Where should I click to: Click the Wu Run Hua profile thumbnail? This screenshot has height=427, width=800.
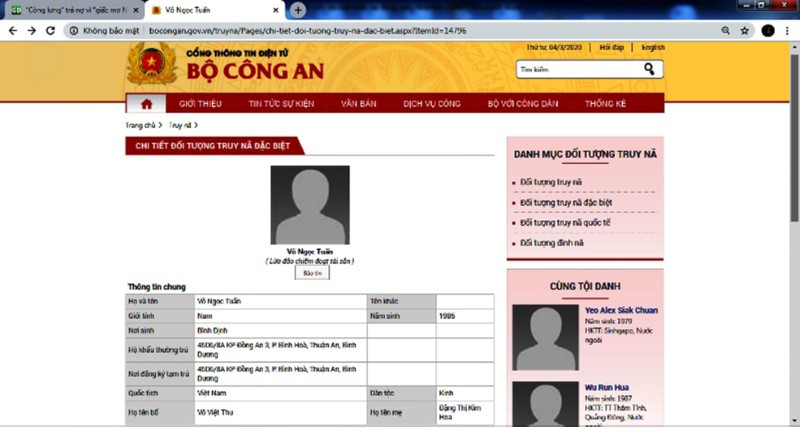[545, 404]
